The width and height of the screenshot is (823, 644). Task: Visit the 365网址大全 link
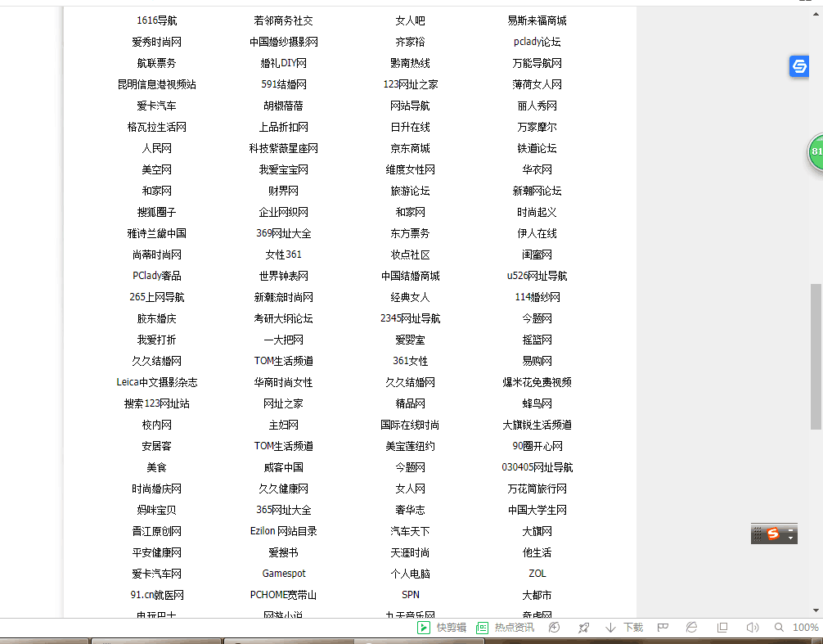pos(283,510)
